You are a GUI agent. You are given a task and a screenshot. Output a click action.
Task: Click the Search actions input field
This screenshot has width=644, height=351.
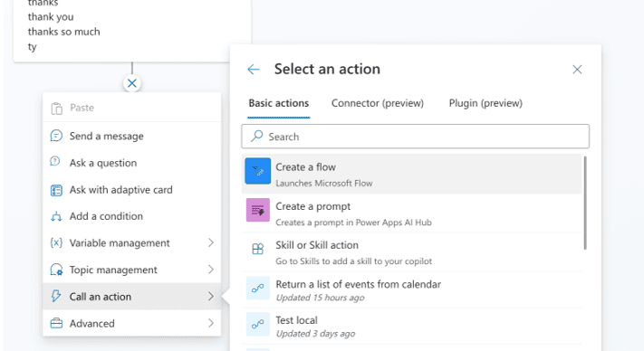[415, 136]
